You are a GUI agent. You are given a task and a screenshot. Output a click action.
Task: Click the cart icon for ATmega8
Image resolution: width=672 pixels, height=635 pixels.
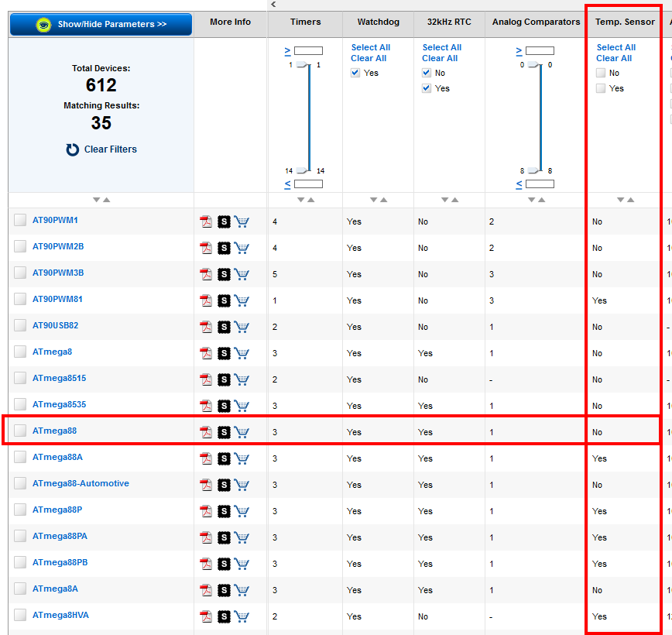(242, 353)
